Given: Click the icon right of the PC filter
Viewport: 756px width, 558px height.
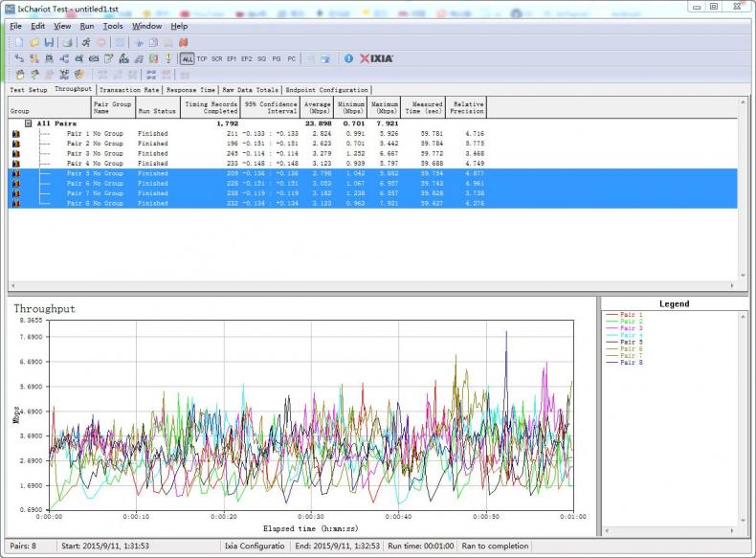Looking at the screenshot, I should 310,58.
